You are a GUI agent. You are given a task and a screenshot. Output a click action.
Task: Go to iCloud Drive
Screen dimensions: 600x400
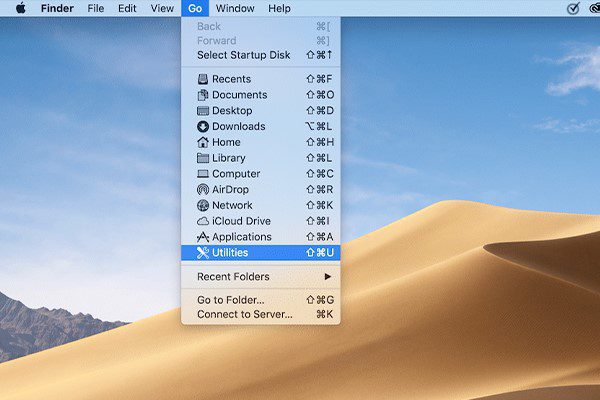point(261,221)
